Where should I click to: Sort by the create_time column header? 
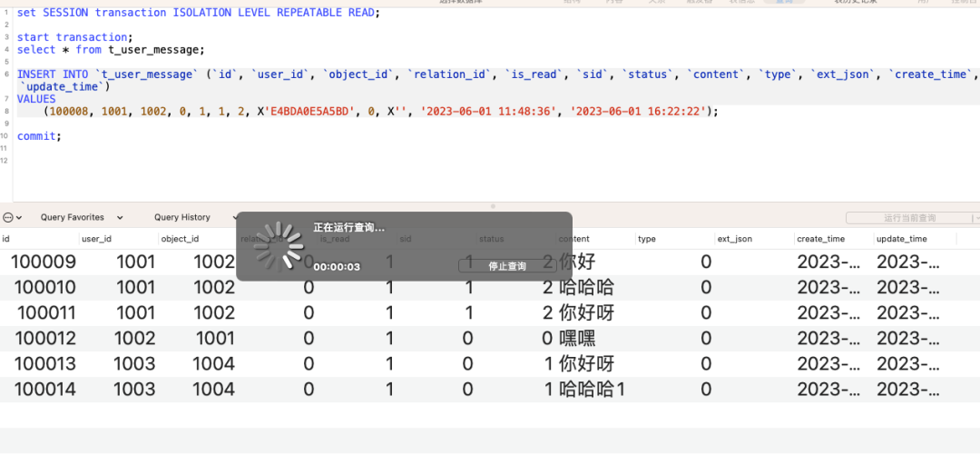point(834,239)
